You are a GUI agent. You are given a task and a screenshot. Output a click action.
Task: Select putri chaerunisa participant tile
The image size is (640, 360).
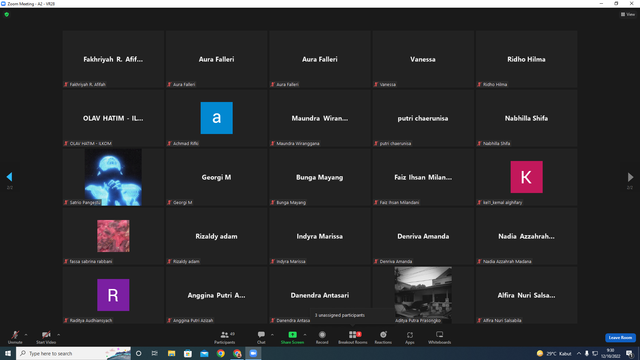[x=423, y=118]
